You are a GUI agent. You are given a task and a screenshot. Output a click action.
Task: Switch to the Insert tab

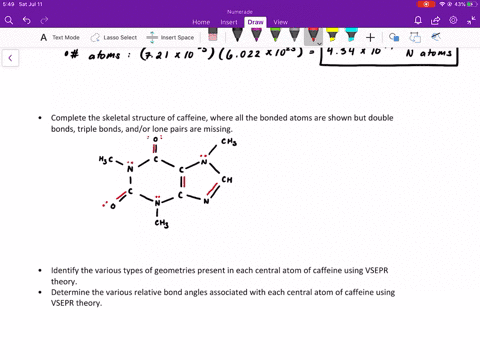point(229,22)
